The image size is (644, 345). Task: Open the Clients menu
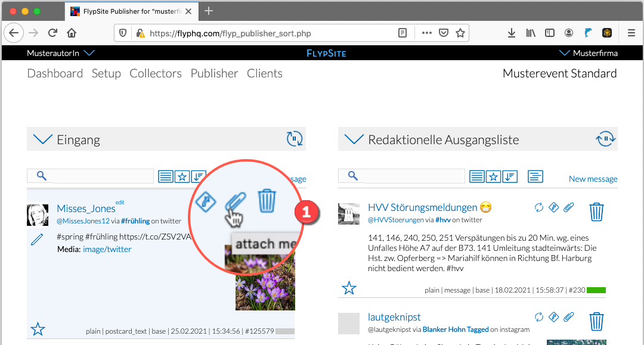point(265,73)
